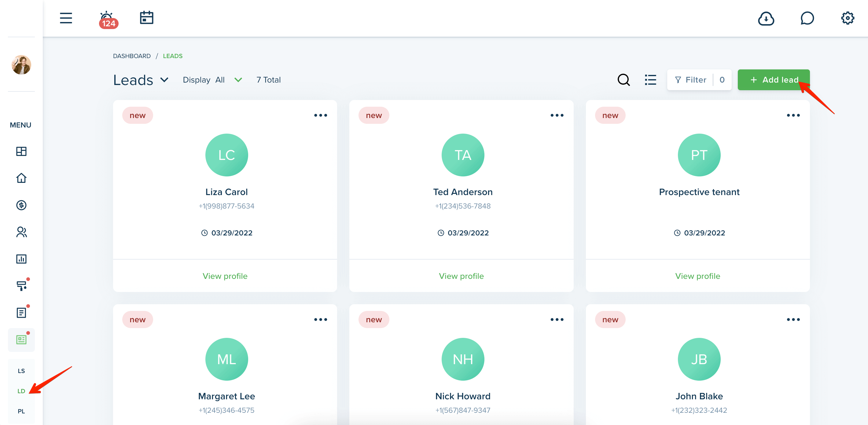Open settings gear icon
Screen dimensions: 868x425
(848, 18)
